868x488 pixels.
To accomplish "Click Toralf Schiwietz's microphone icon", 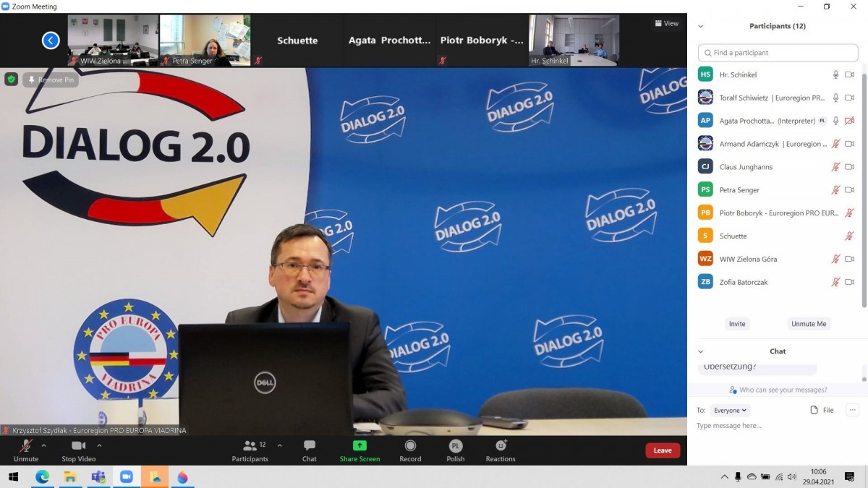I will pos(835,98).
